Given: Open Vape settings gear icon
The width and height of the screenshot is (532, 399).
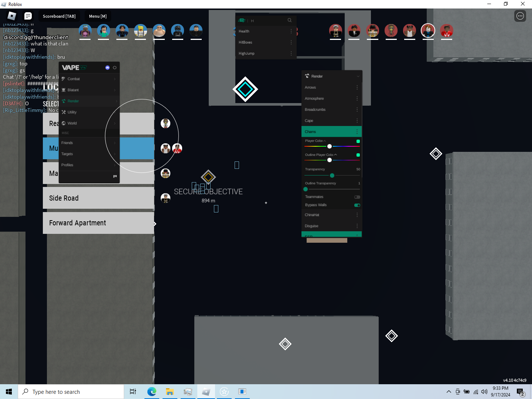Looking at the screenshot, I should tap(115, 68).
